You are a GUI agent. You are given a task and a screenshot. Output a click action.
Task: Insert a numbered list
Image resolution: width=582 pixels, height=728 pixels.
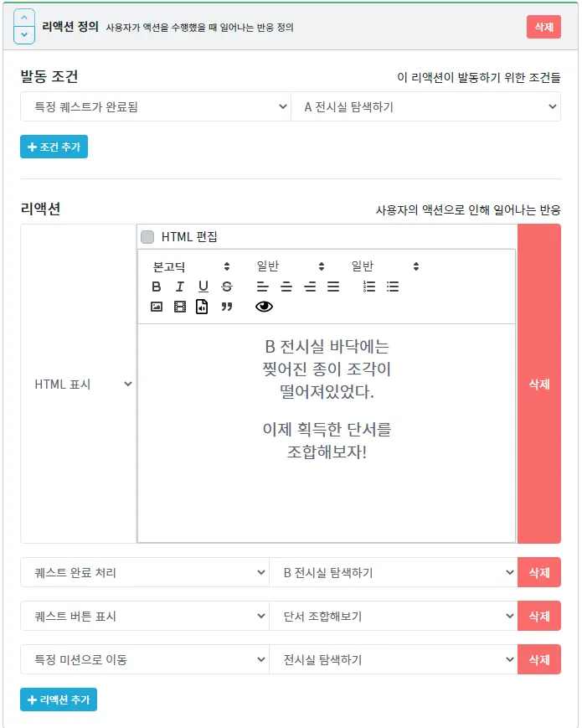pos(369,287)
